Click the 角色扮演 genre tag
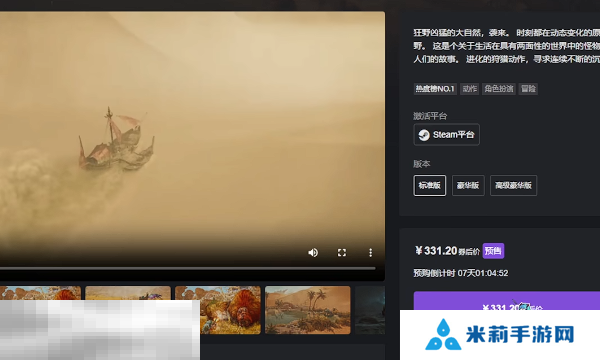The width and height of the screenshot is (600, 360). coord(499,89)
